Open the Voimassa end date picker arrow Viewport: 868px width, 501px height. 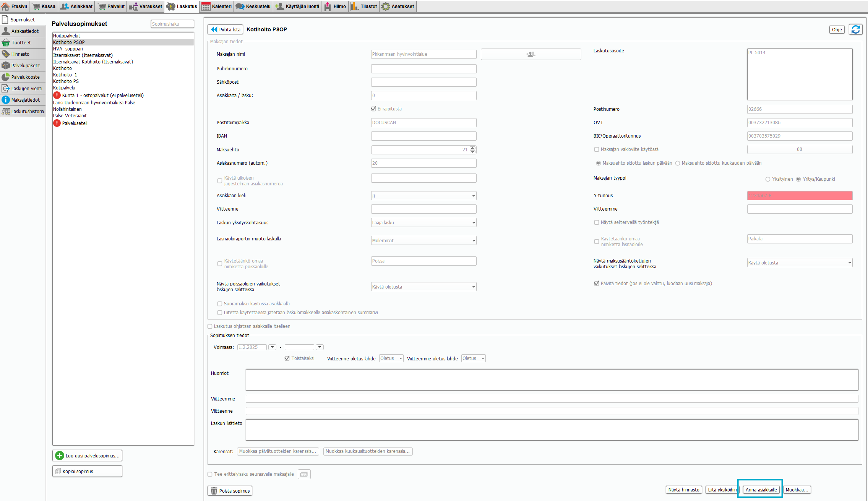pos(320,347)
